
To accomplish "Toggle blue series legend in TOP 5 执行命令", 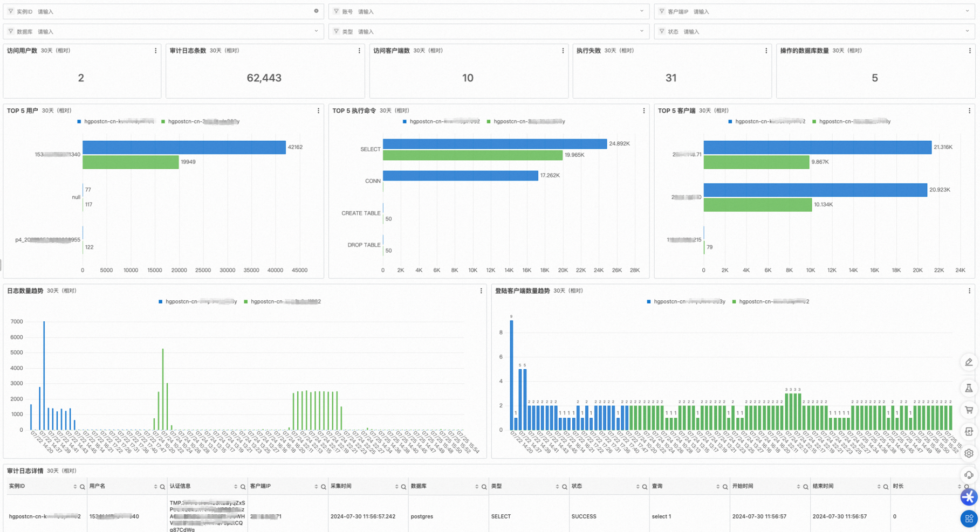I will tap(441, 121).
